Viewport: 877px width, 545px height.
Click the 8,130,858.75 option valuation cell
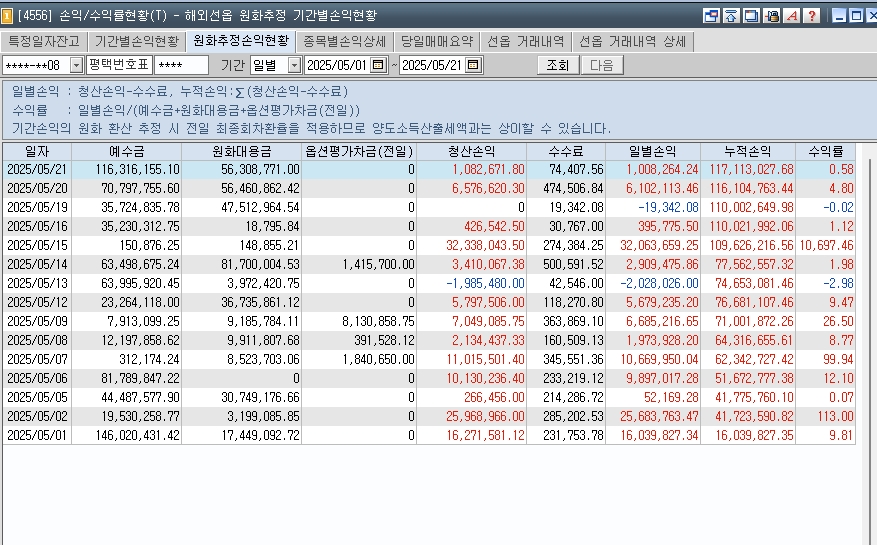coord(359,322)
